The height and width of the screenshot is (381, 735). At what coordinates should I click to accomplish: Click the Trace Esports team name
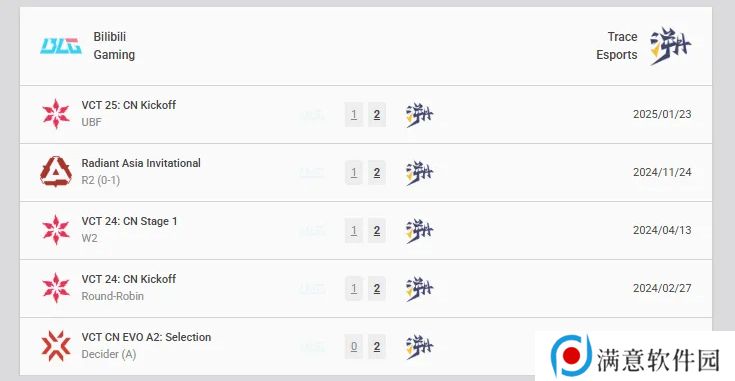(616, 45)
